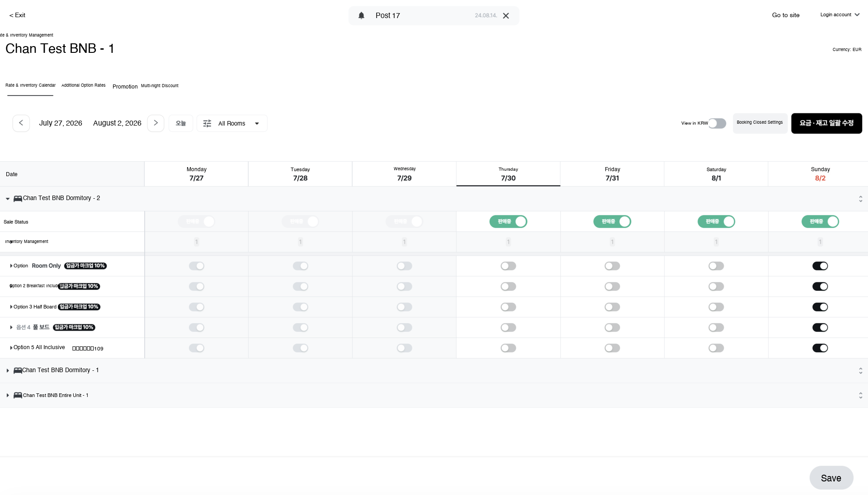Click the Currency: EUR label

(x=847, y=50)
